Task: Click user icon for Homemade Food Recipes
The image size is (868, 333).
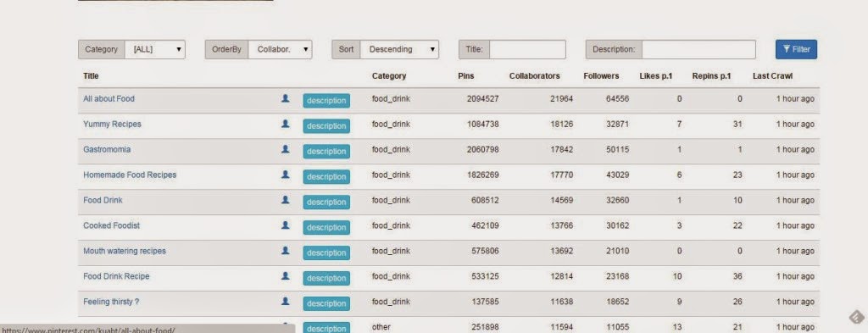Action: (x=285, y=175)
